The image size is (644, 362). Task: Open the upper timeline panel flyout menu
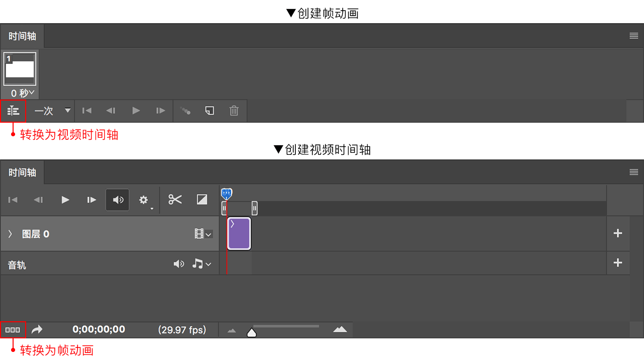click(x=633, y=36)
